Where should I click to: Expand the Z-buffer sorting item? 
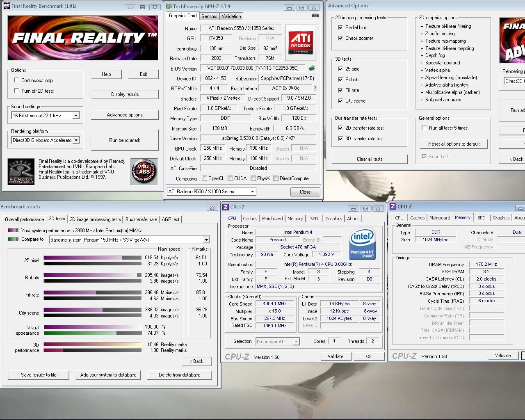click(422, 34)
